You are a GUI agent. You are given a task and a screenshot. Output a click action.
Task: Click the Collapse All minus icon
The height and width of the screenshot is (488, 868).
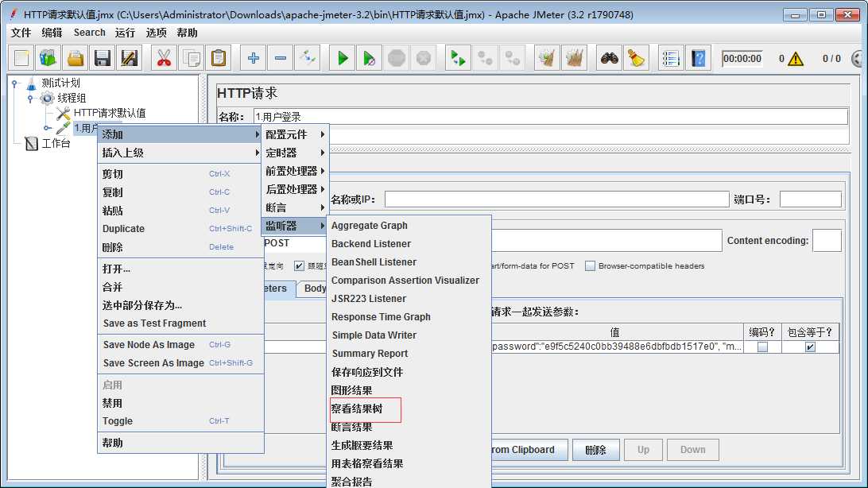coord(280,58)
